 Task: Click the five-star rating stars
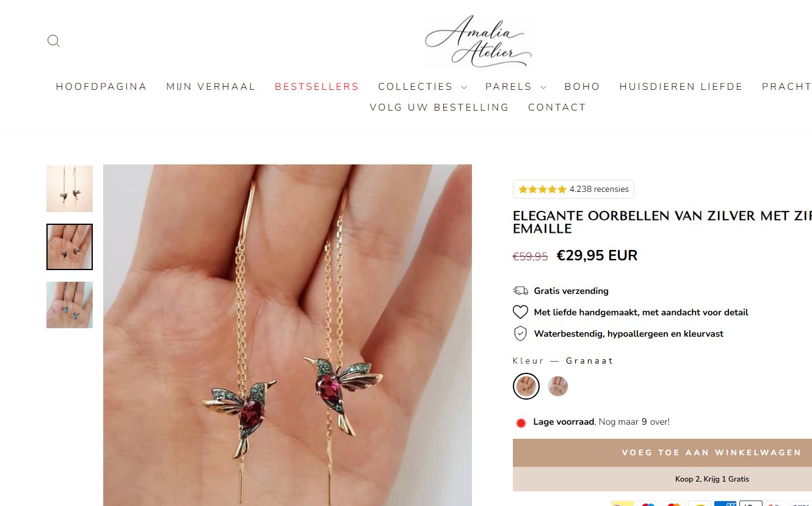pyautogui.click(x=542, y=189)
